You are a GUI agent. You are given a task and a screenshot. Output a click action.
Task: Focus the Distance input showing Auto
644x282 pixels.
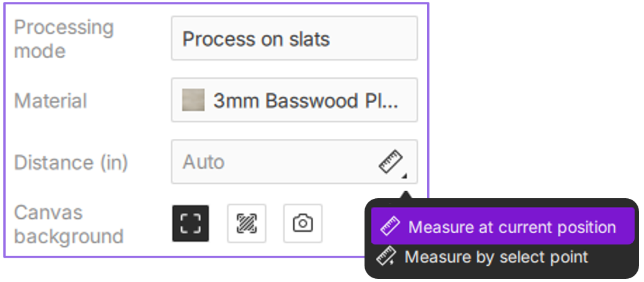275,162
